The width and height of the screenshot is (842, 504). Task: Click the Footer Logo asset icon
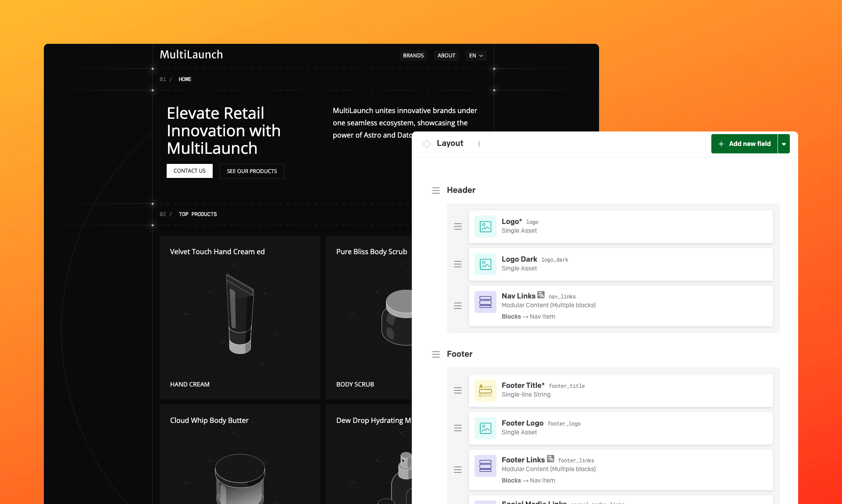point(485,428)
